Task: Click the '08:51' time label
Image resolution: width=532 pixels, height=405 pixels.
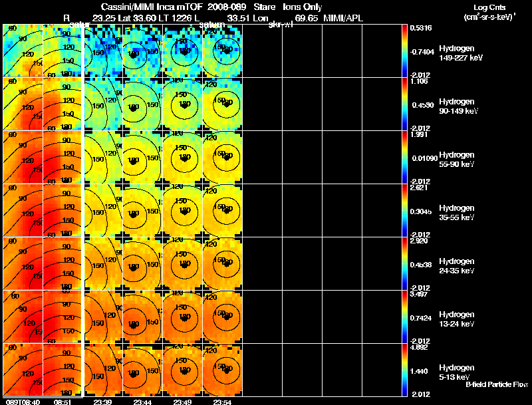Action: 63,402
